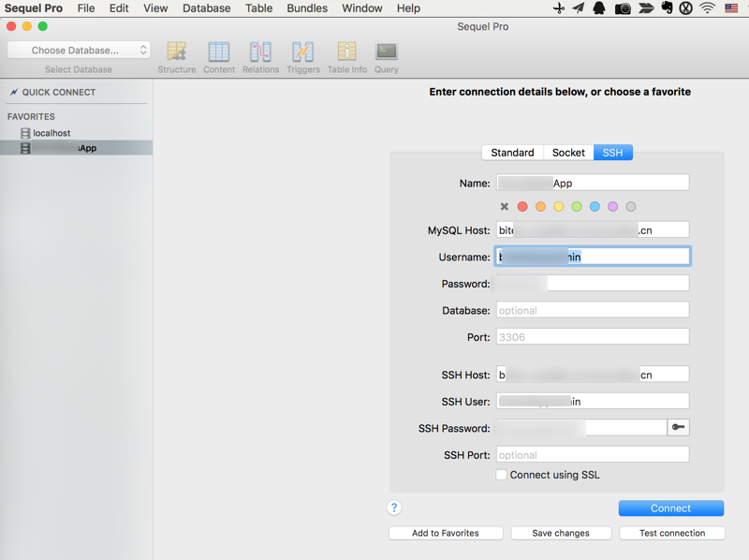Pick the gray color label
The height and width of the screenshot is (560, 749).
click(x=631, y=206)
